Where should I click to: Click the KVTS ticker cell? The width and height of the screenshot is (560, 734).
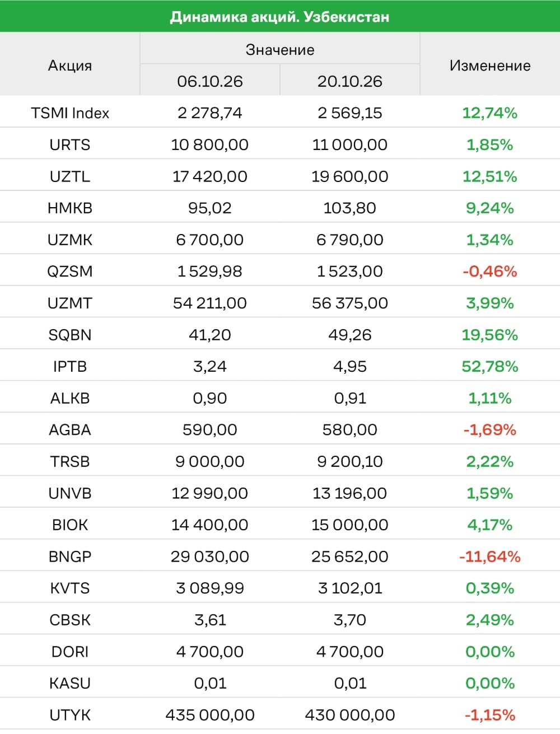70,588
